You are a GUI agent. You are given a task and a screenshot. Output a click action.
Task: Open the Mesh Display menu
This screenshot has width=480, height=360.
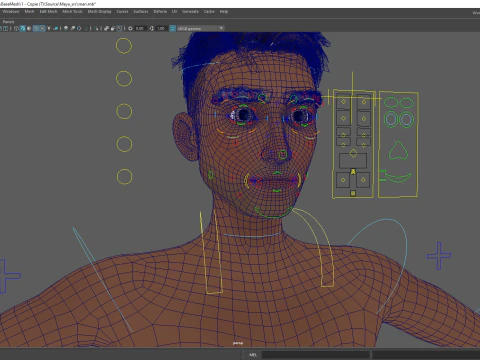click(x=99, y=12)
